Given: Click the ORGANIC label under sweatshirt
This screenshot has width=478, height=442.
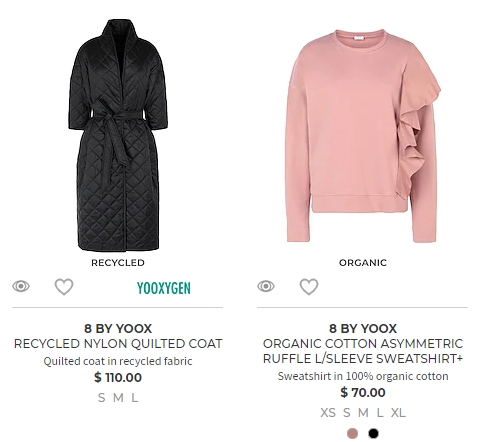Looking at the screenshot, I should tap(363, 263).
